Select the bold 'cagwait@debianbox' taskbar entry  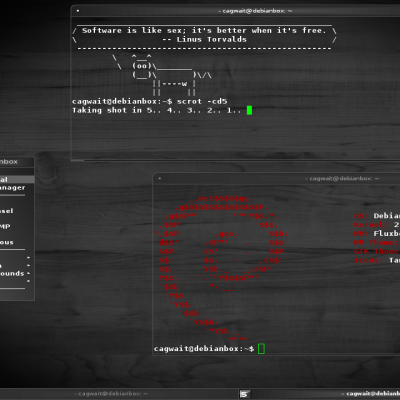pos(370,394)
